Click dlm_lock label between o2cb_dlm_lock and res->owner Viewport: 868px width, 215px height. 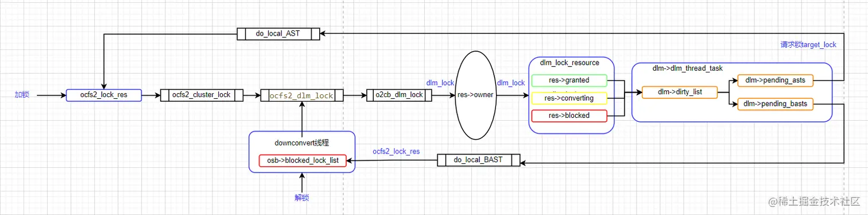(440, 83)
